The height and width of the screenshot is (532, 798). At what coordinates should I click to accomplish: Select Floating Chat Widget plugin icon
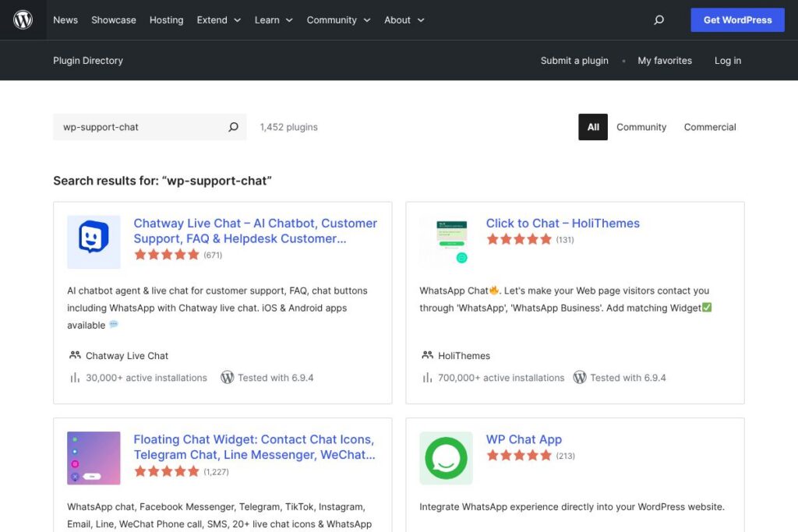pos(94,458)
